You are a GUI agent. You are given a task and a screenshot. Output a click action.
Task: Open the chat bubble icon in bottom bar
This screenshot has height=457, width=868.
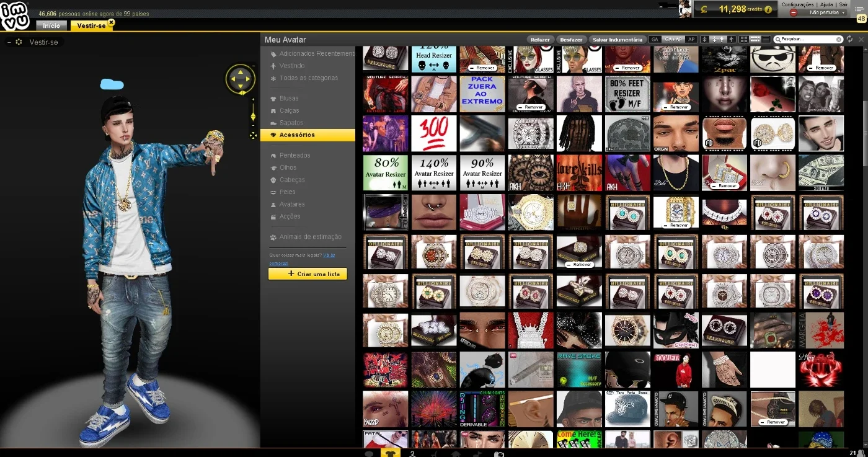370,453
